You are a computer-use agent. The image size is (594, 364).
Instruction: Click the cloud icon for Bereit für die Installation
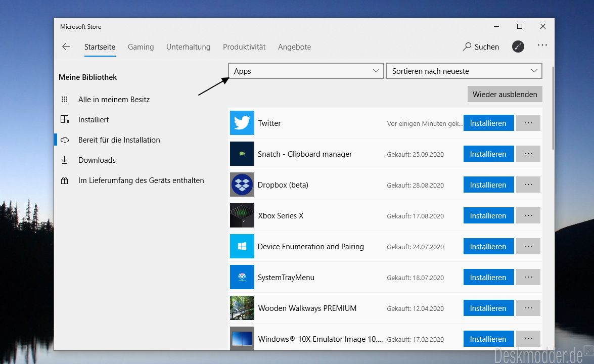[65, 140]
